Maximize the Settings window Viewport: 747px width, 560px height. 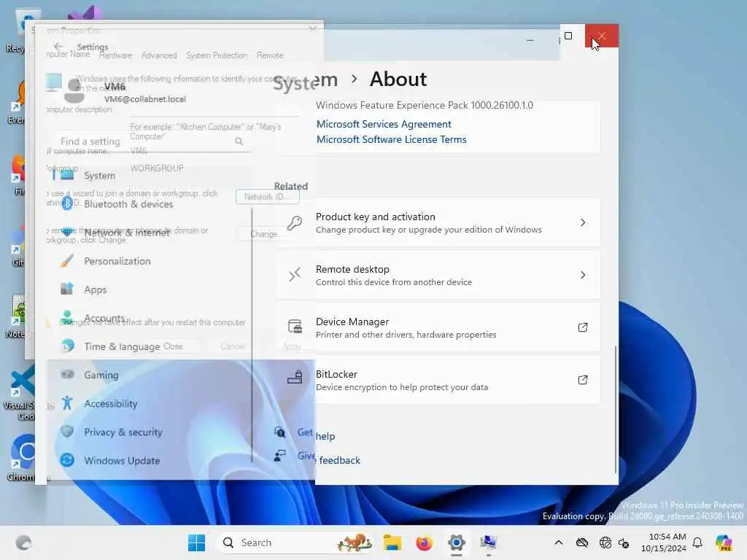568,36
